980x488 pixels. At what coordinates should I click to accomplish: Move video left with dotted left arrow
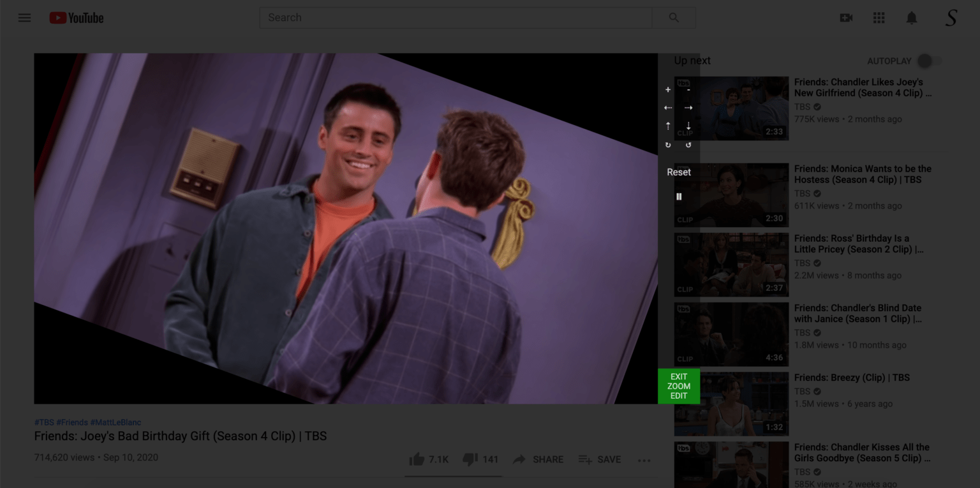click(x=668, y=108)
